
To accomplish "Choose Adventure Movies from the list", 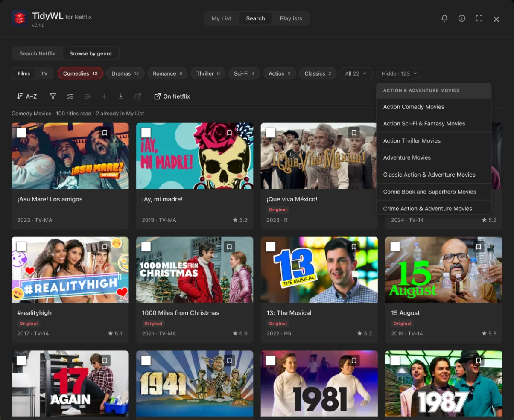I will [x=434, y=157].
